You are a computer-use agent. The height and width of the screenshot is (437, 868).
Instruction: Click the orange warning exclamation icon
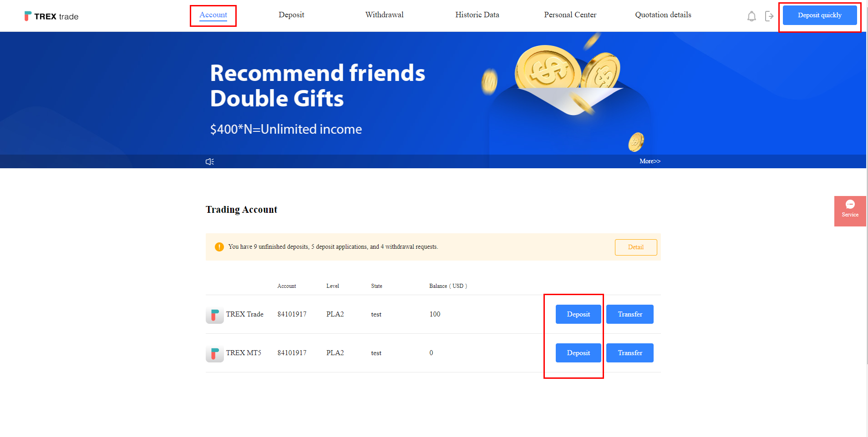click(x=219, y=247)
